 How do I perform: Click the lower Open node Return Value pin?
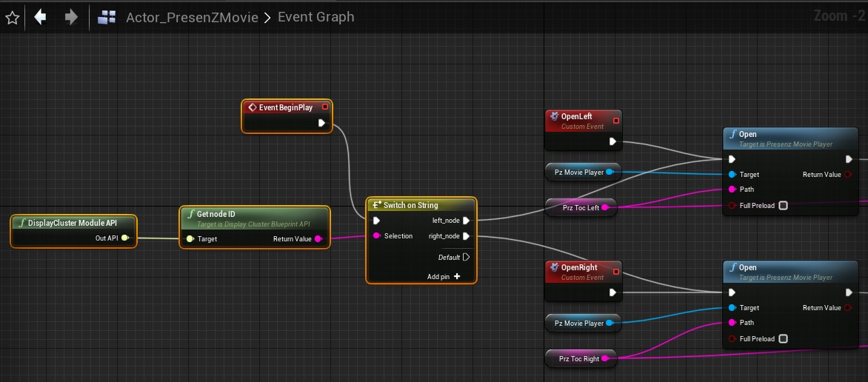click(847, 308)
